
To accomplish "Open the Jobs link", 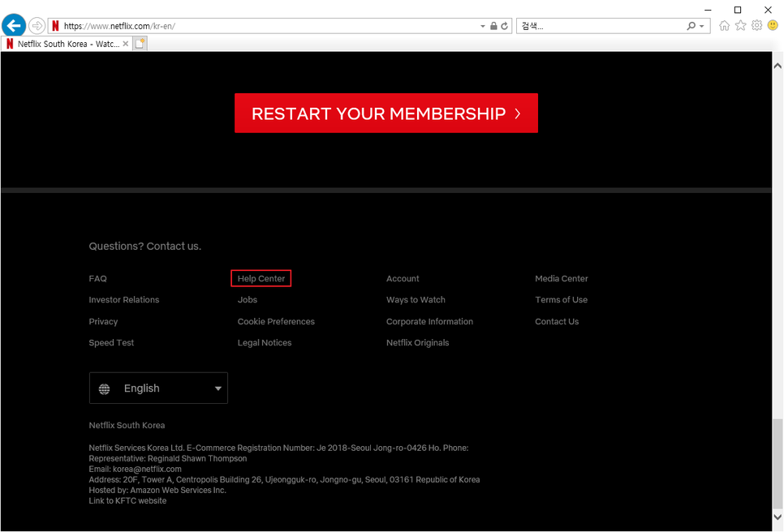I will pos(247,300).
